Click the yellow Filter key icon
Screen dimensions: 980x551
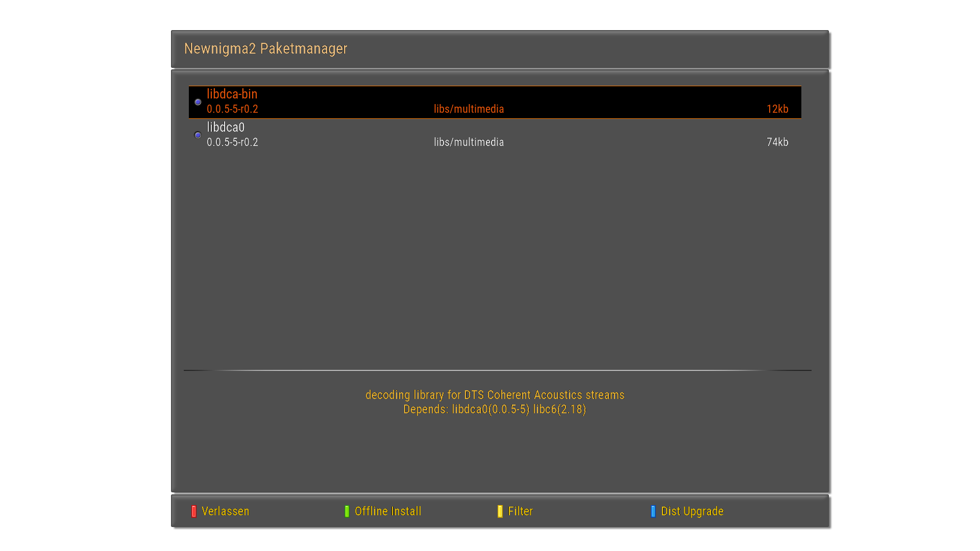500,511
